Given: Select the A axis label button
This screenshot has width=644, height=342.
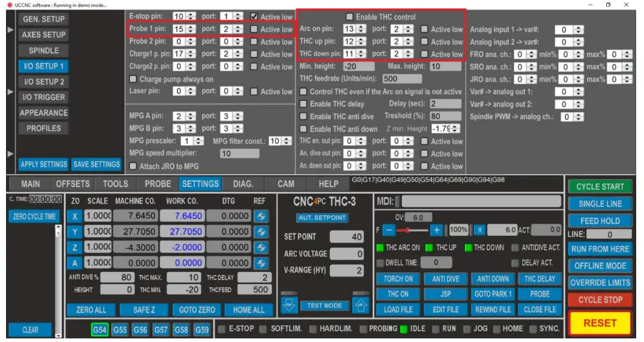Looking at the screenshot, I should (74, 263).
